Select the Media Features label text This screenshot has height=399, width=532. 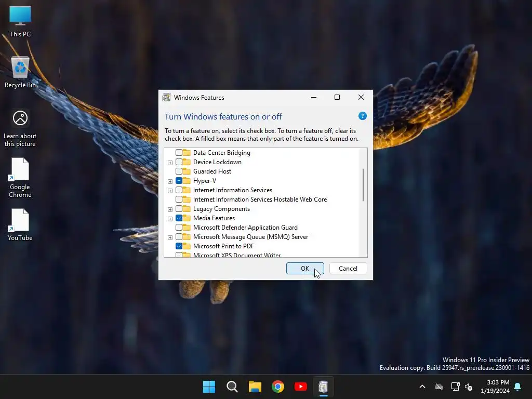pyautogui.click(x=214, y=218)
